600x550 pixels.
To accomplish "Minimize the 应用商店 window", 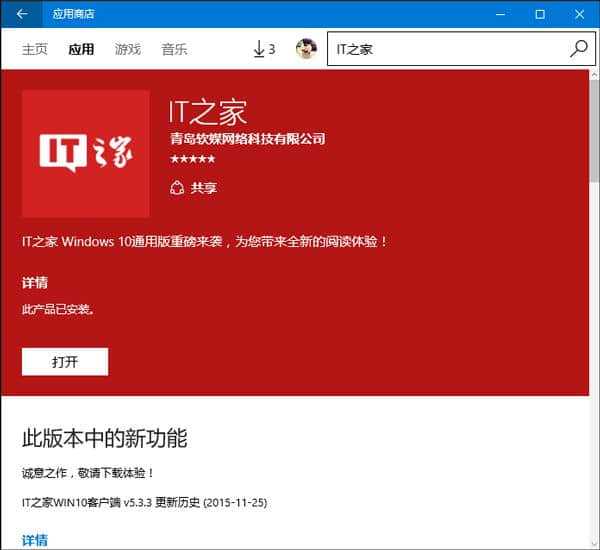I will (x=500, y=14).
